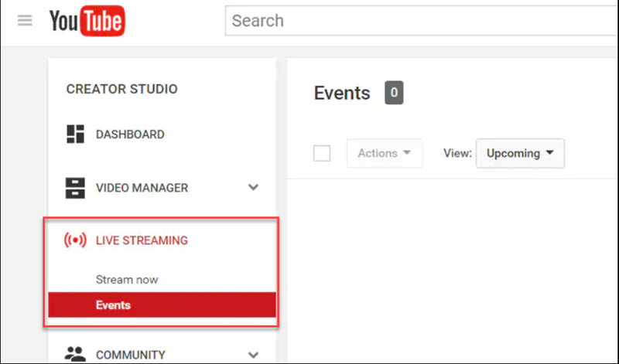Click the Dashboard grid icon
Screen dimensions: 619x364
75,134
